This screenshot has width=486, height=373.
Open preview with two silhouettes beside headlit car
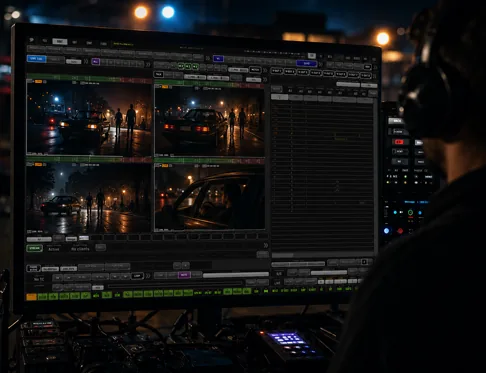click(x=89, y=119)
